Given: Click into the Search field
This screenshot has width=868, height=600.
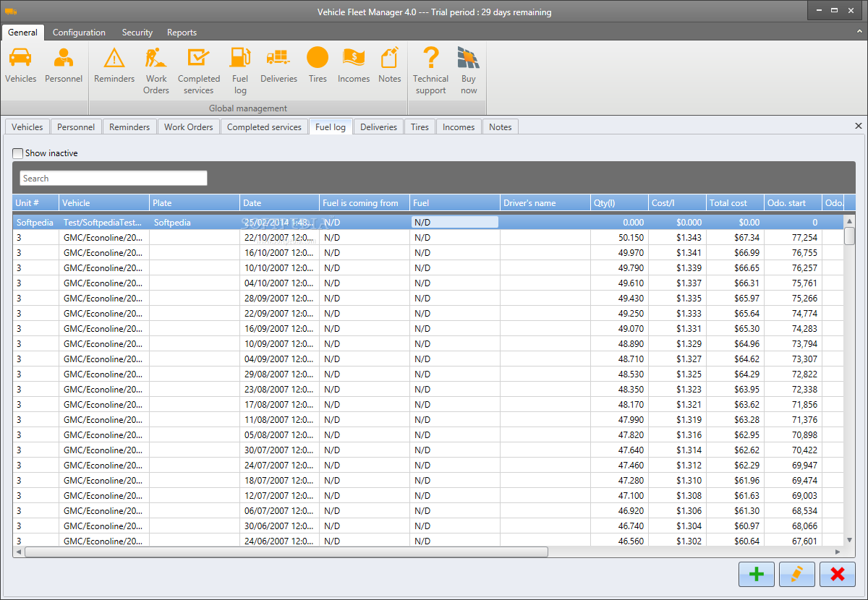Looking at the screenshot, I should (114, 179).
